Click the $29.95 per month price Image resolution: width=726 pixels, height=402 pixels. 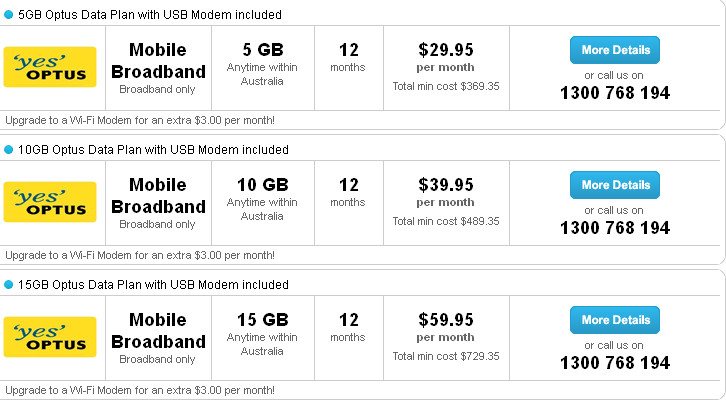pyautogui.click(x=446, y=57)
